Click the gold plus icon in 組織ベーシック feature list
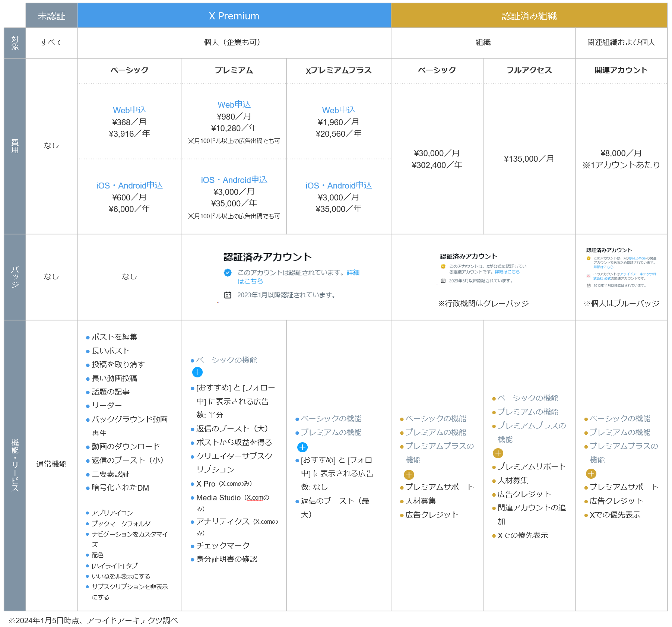 tap(409, 475)
